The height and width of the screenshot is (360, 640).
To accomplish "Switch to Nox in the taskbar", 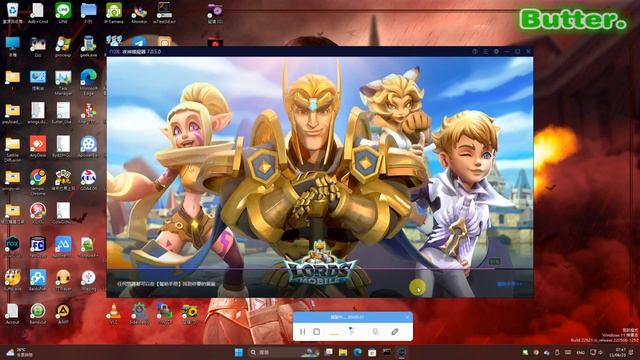I will [x=402, y=352].
